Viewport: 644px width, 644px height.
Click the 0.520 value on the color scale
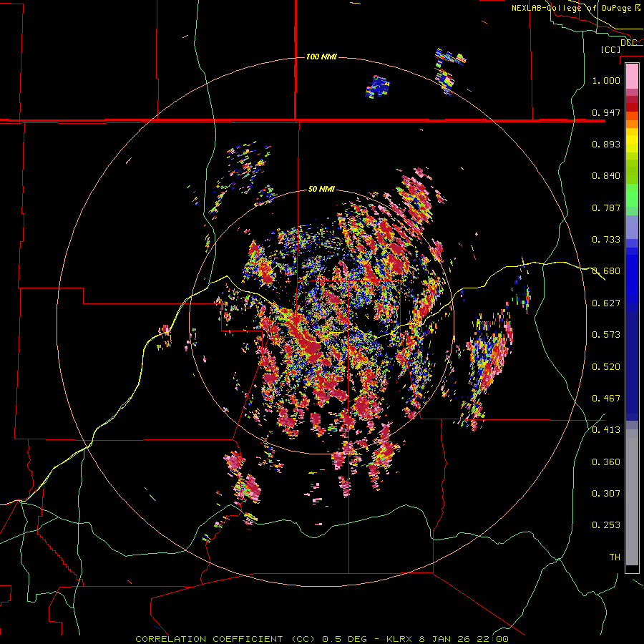[x=606, y=367]
